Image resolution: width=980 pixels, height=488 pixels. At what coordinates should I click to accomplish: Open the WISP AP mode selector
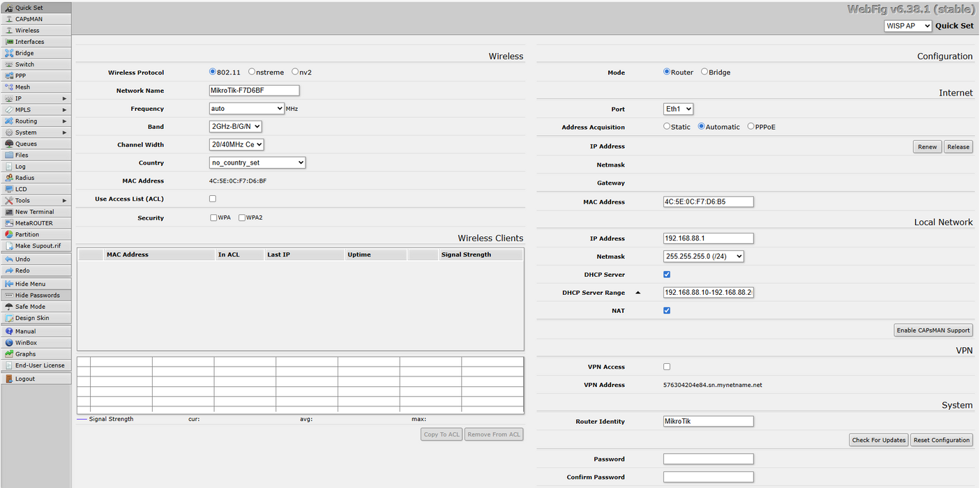coord(907,25)
